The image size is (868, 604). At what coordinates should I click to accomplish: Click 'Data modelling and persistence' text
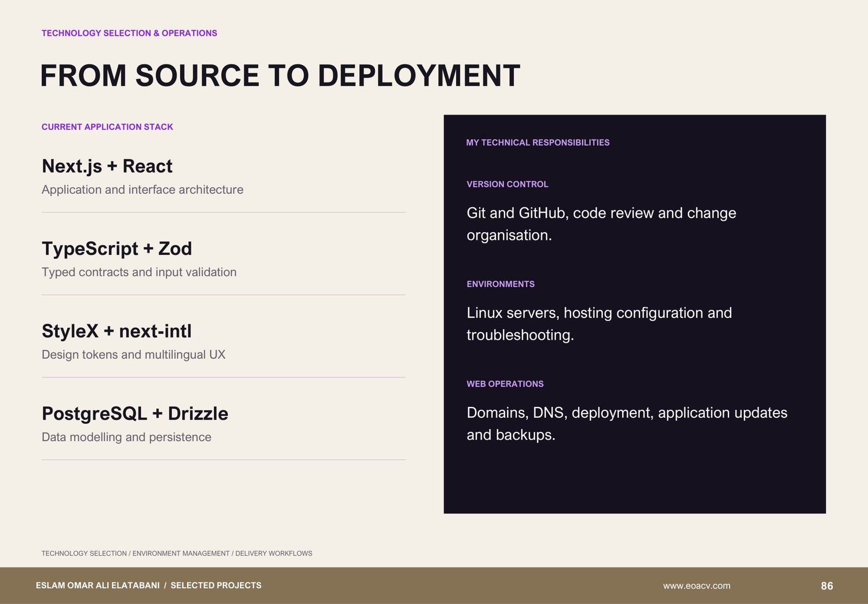126,437
